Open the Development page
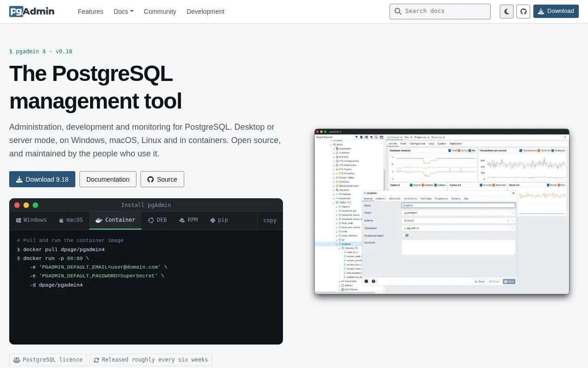 [x=205, y=11]
